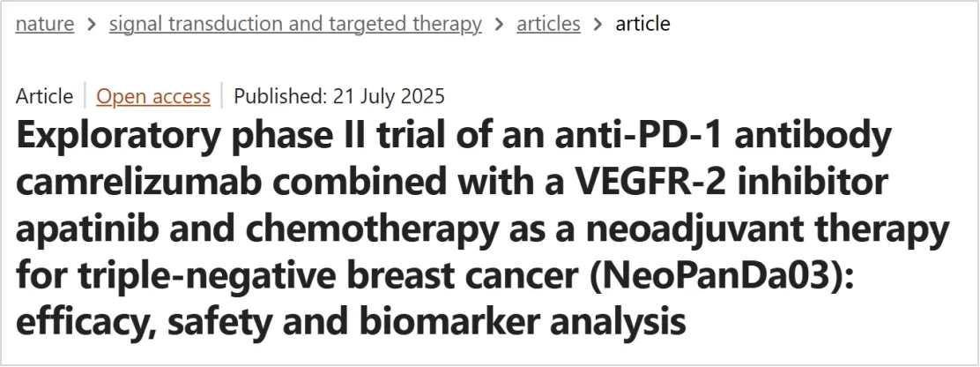Click the Article type label
This screenshot has height=367, width=980.
pos(44,96)
